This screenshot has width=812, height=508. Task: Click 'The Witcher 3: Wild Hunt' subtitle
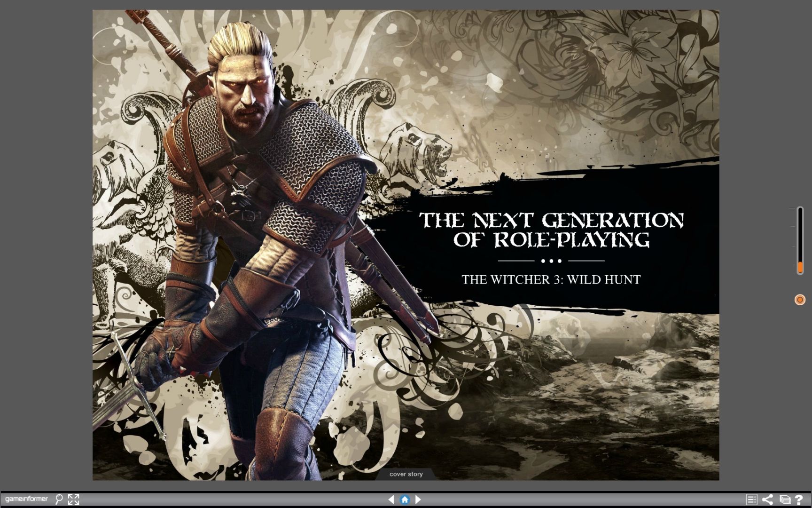click(x=551, y=279)
